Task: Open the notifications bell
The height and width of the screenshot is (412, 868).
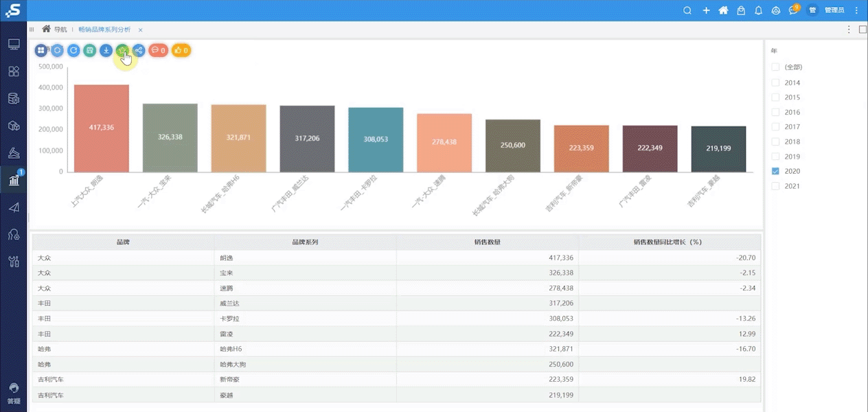Action: tap(759, 10)
